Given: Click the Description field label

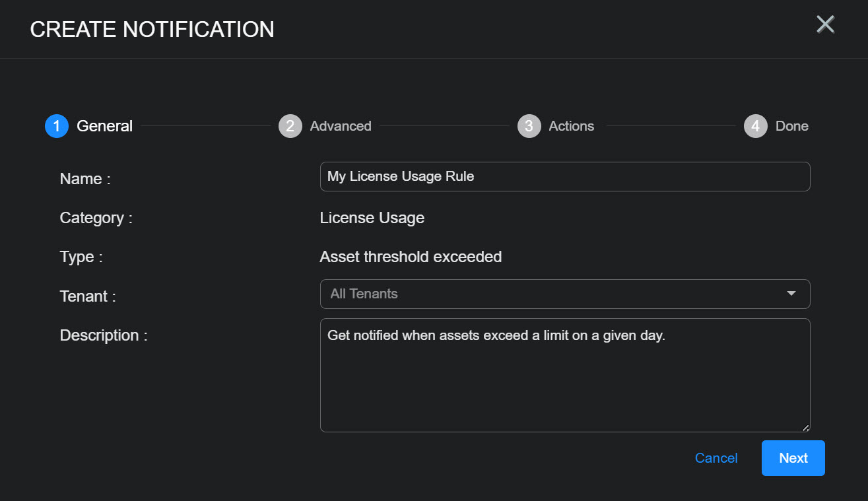Looking at the screenshot, I should pos(104,335).
